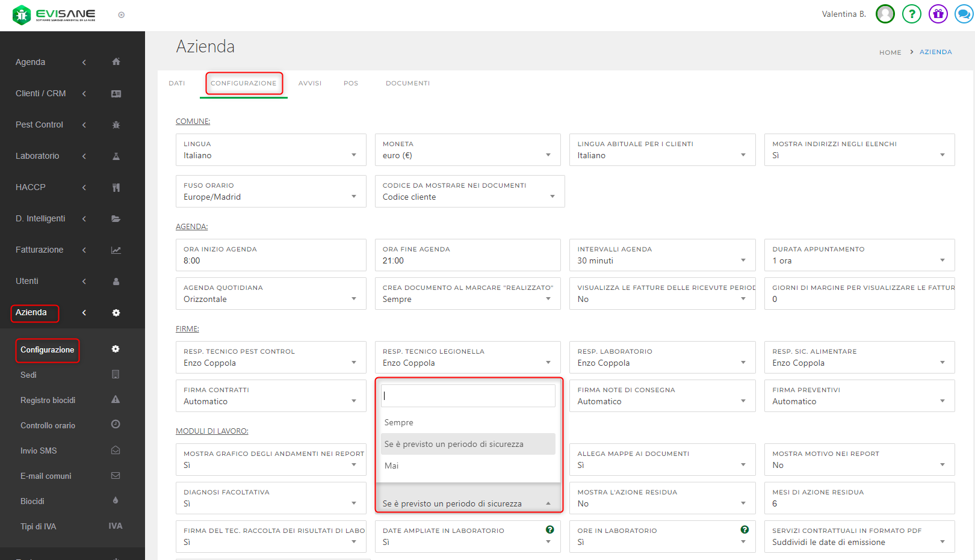Switch to the Avvisi tab

(309, 84)
